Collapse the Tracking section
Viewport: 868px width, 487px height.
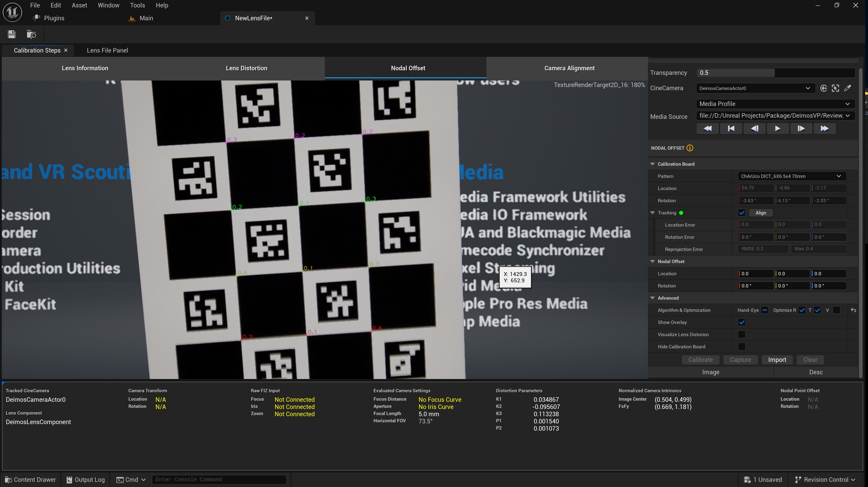coord(652,213)
